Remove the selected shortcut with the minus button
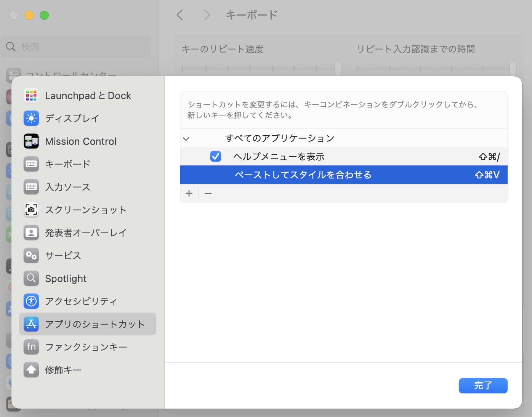The width and height of the screenshot is (532, 417). point(208,193)
